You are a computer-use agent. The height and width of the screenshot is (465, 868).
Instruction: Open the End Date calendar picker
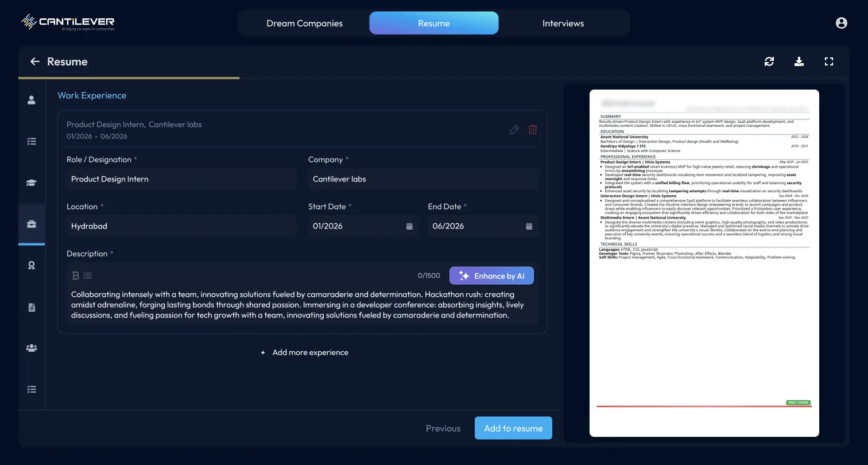[x=529, y=226]
